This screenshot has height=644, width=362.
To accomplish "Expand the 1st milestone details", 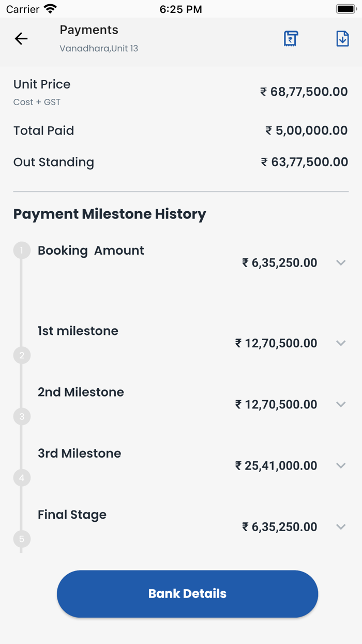I will [x=341, y=343].
